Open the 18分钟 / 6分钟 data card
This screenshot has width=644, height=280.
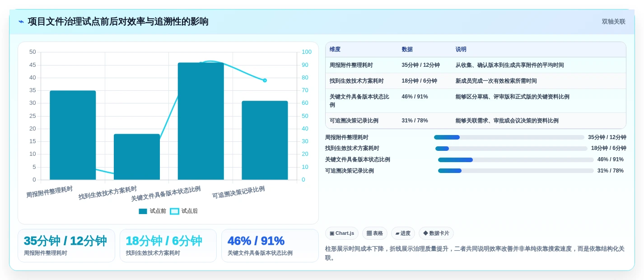(168, 246)
